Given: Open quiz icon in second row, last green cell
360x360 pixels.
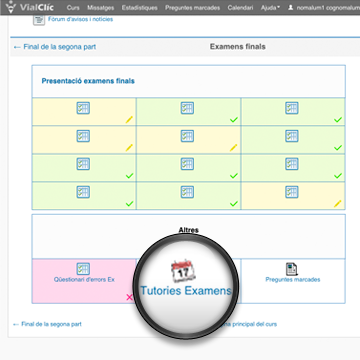Looking at the screenshot, I should coord(292,136).
